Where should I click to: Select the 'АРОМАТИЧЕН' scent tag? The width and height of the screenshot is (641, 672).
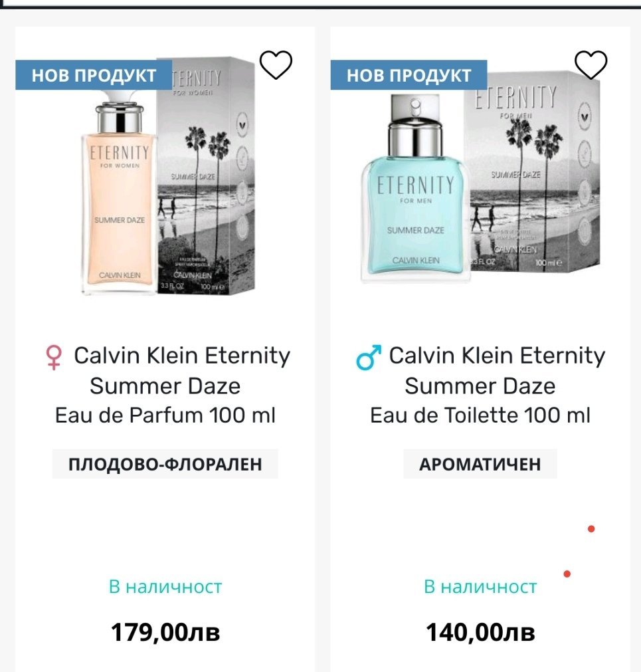480,464
